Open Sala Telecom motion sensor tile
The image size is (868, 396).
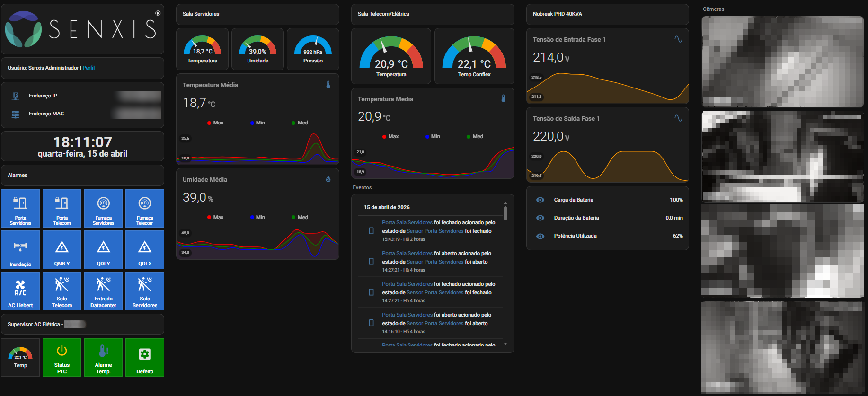(62, 291)
